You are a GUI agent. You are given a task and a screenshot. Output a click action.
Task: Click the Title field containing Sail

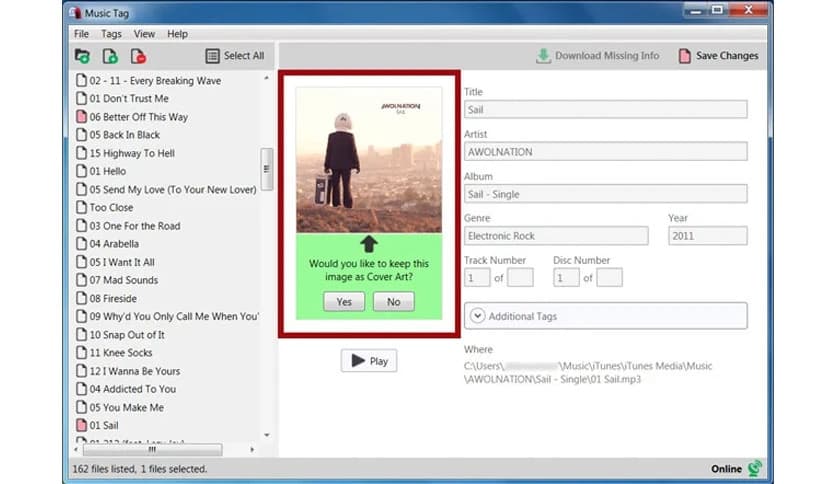coord(605,109)
